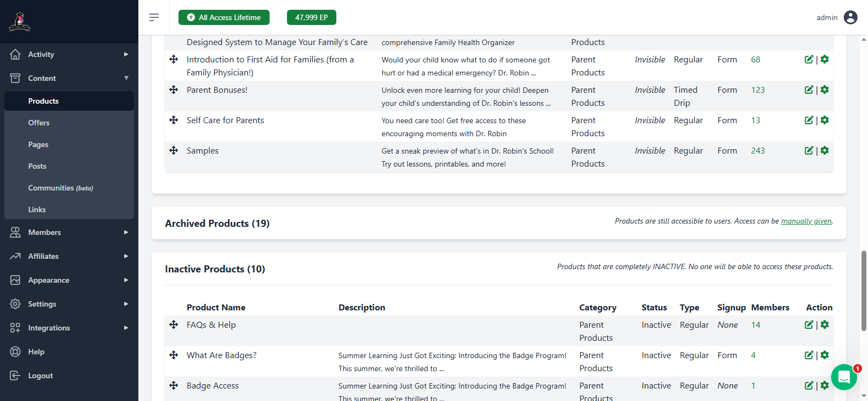
Task: Click the hamburger menu icon in the header
Action: click(154, 17)
